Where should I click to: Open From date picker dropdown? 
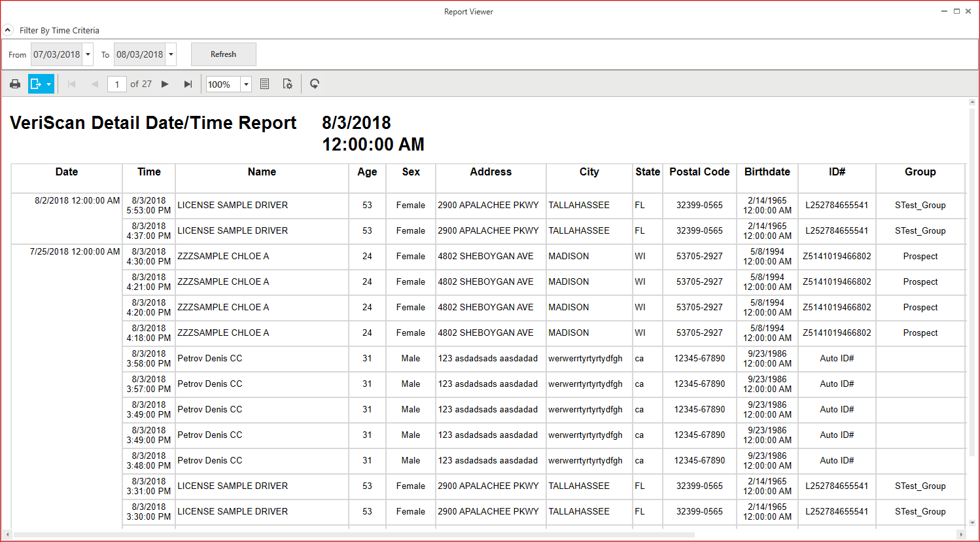(x=88, y=54)
